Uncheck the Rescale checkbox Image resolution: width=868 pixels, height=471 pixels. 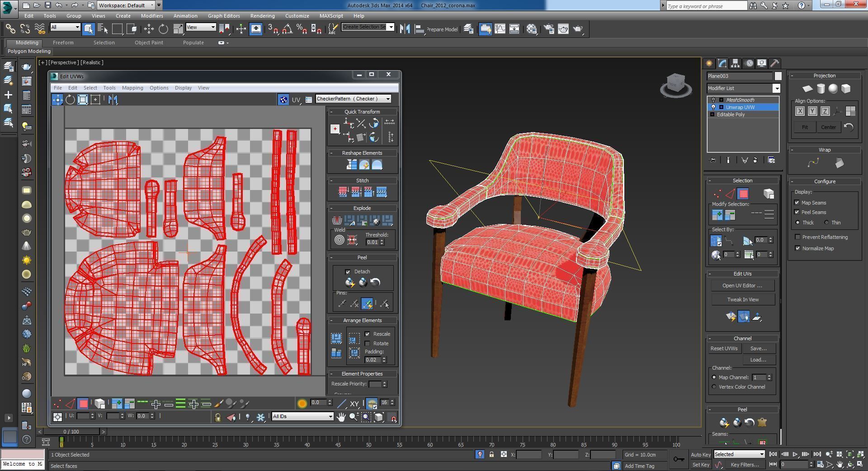click(368, 334)
